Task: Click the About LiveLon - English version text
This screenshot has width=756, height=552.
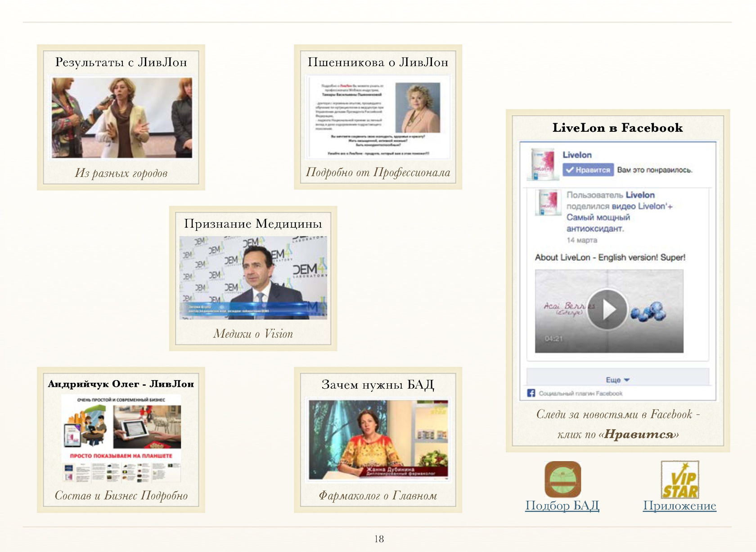Action: coord(610,257)
